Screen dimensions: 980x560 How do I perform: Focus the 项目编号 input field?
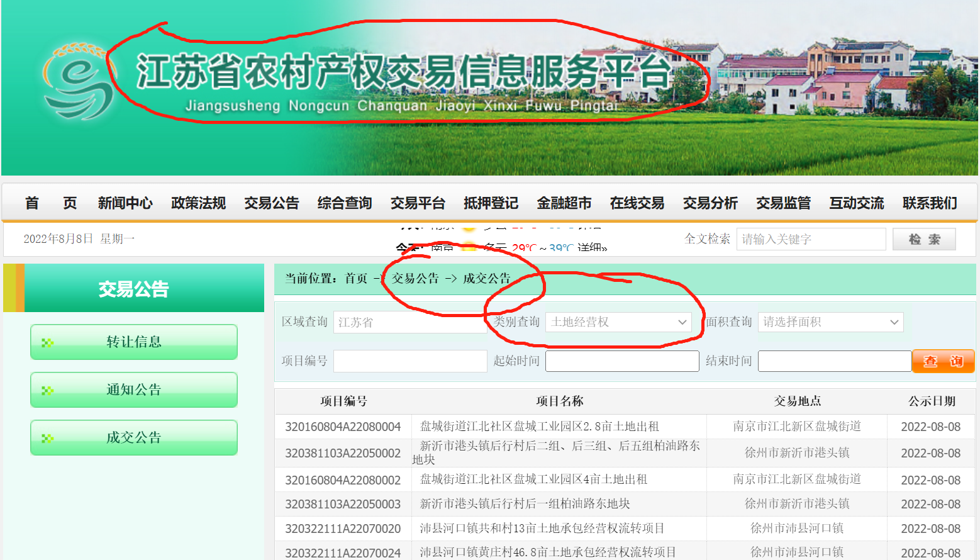[x=410, y=361]
